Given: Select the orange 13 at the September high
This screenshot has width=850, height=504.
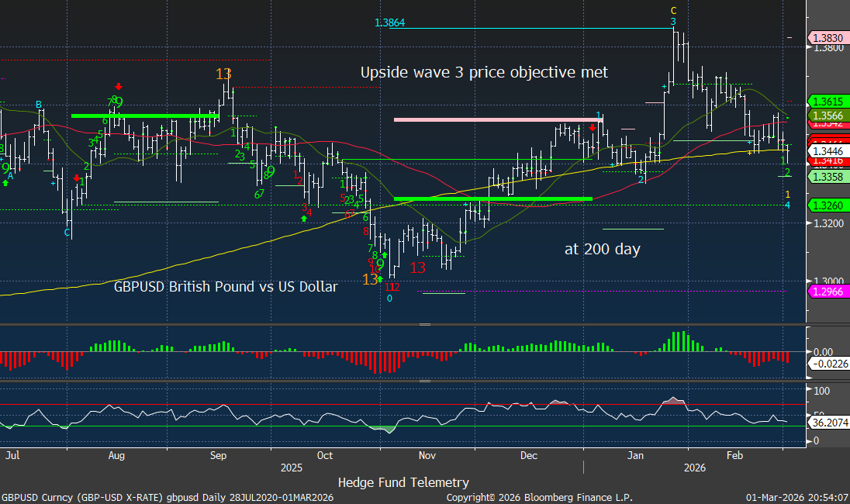Looking at the screenshot, I should point(223,74).
